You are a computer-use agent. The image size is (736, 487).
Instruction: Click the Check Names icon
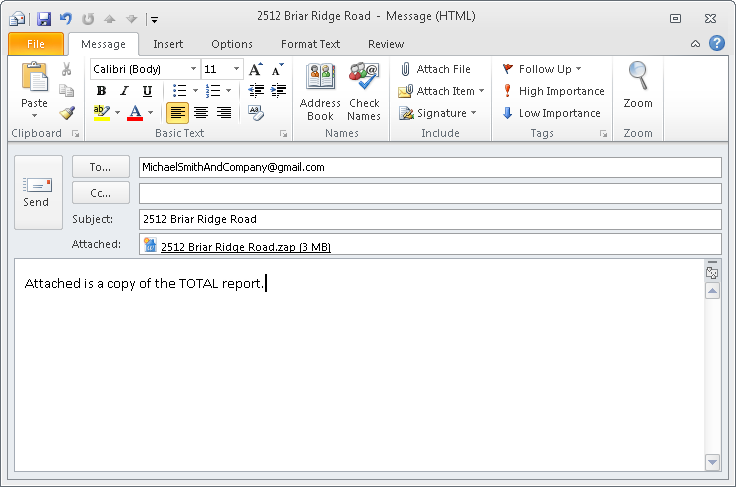364,92
